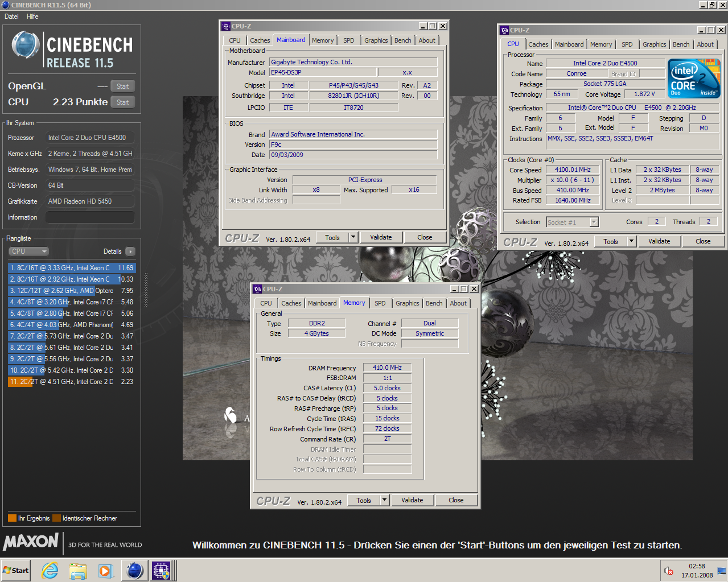Image resolution: width=728 pixels, height=582 pixels.
Task: Open Internet Explorer from the taskbar
Action: (50, 571)
